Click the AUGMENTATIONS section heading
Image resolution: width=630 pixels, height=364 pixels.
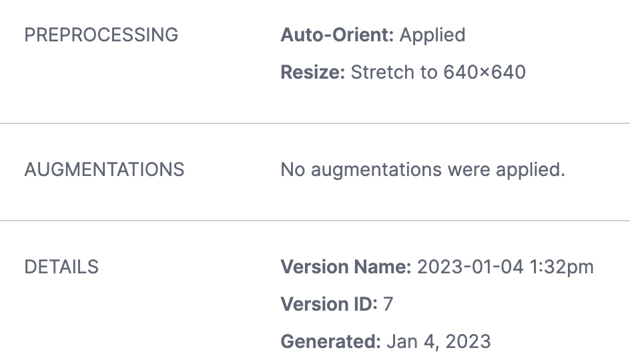pos(105,169)
